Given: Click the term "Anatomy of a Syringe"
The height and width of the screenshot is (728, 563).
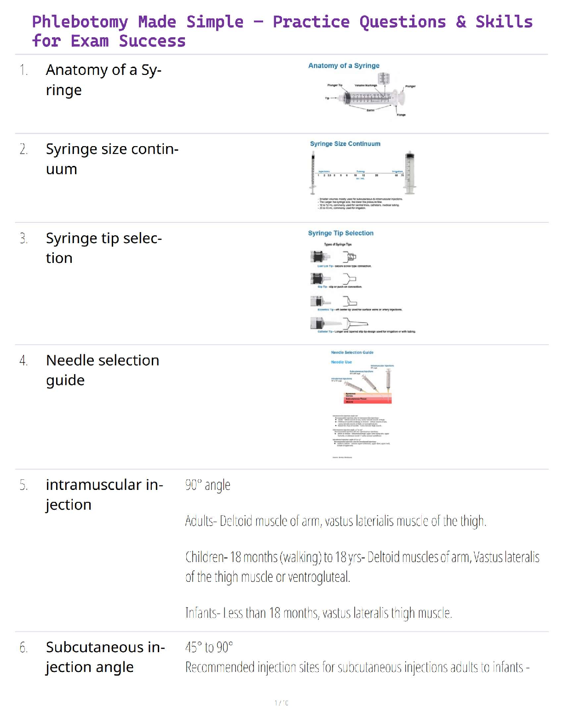Looking at the screenshot, I should 103,80.
